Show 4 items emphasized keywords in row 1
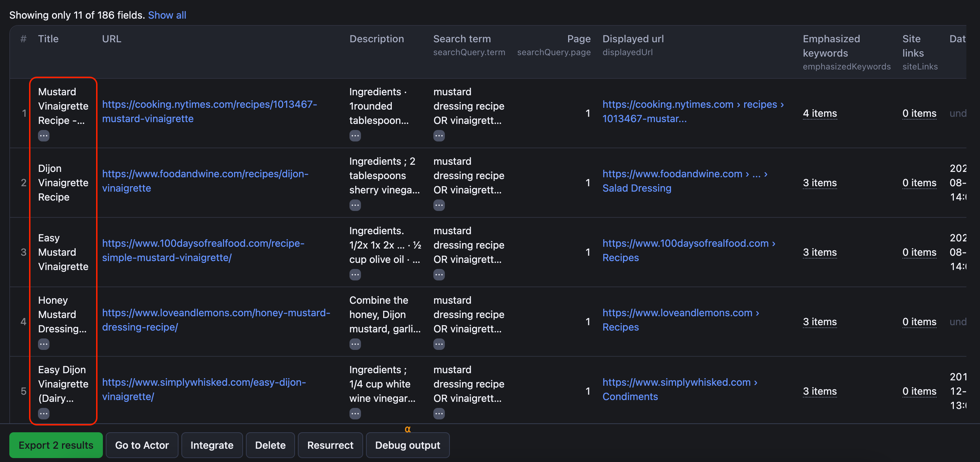 [x=819, y=113]
